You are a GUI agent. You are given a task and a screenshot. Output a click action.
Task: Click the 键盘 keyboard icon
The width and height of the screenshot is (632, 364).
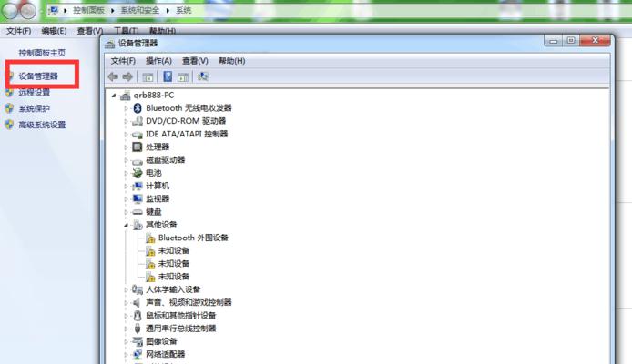[x=138, y=212]
